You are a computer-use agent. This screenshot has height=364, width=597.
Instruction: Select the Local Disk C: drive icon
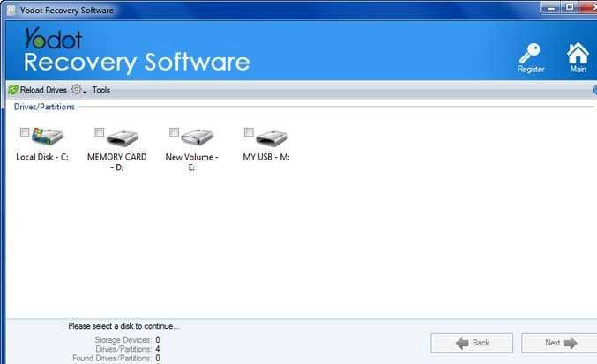48,136
